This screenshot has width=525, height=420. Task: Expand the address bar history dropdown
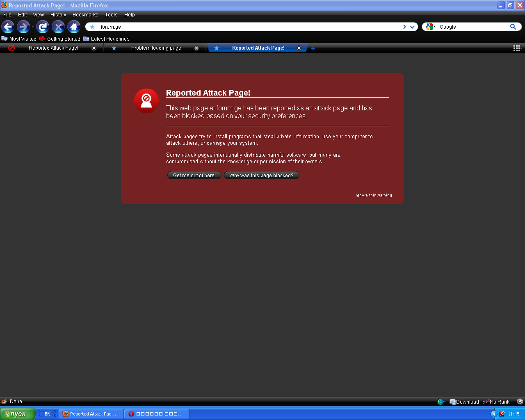(x=413, y=27)
